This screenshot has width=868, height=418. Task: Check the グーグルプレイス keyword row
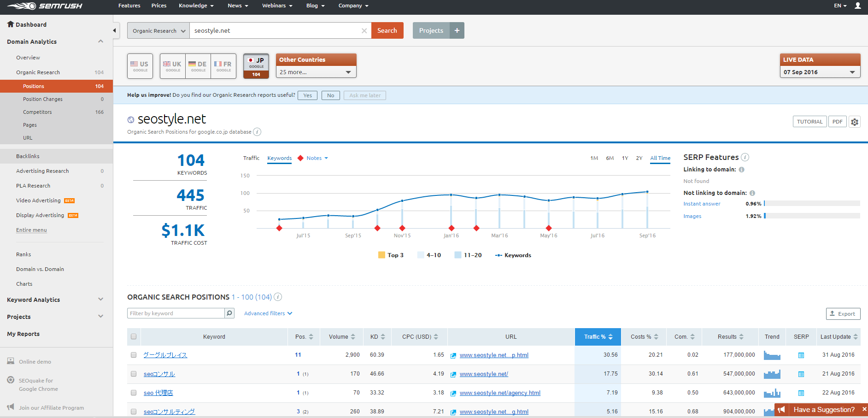[134, 355]
